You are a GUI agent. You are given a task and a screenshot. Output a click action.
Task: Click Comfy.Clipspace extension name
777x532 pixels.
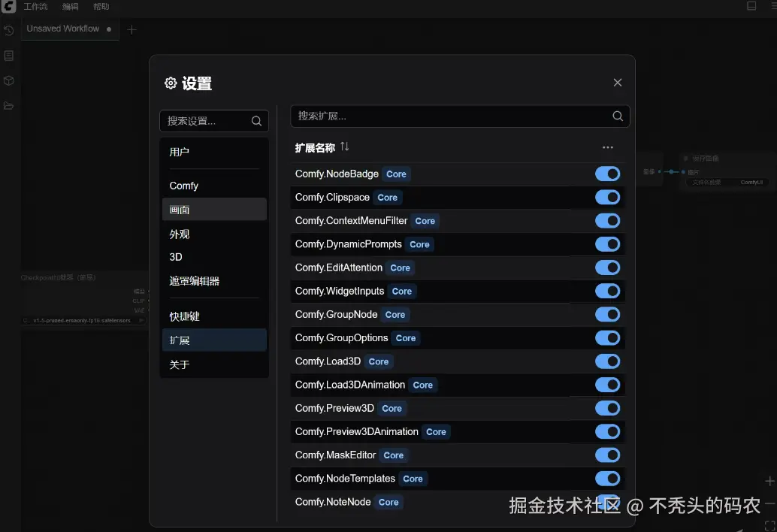coord(332,197)
